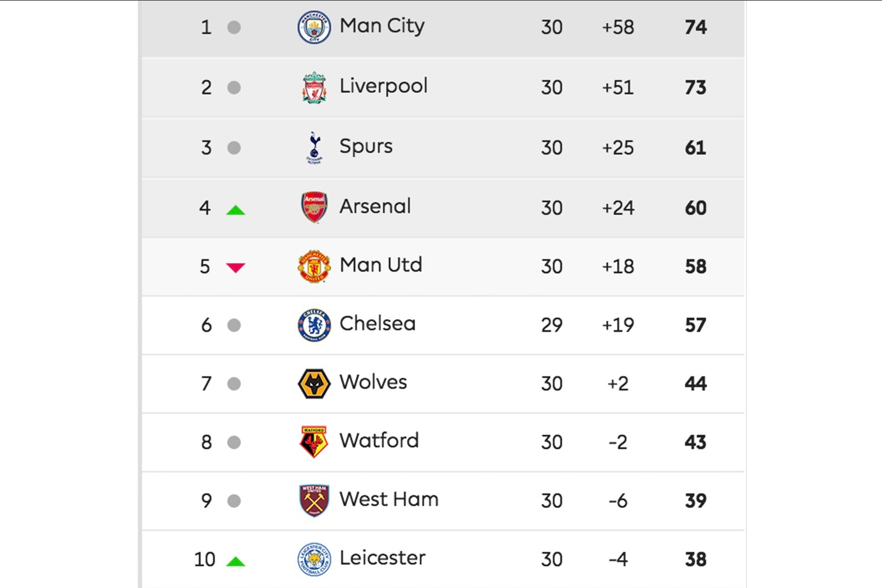Click Arsenal's green up-arrow position indicator

[236, 210]
